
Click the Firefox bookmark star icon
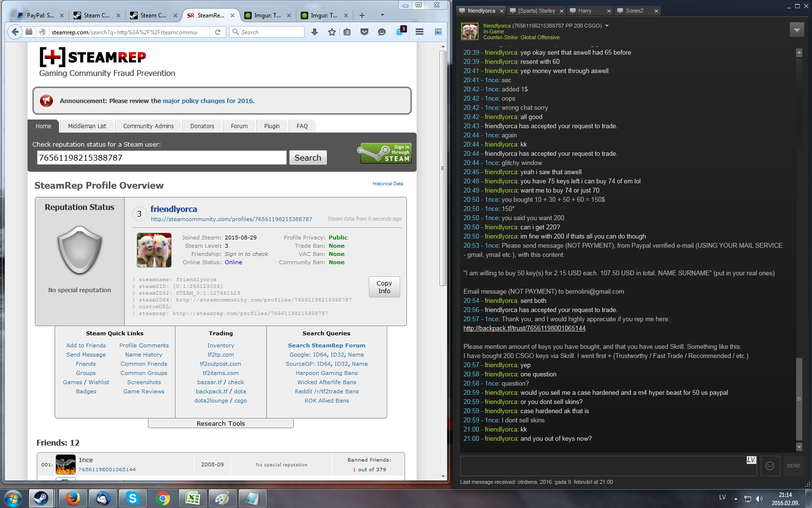(332, 32)
